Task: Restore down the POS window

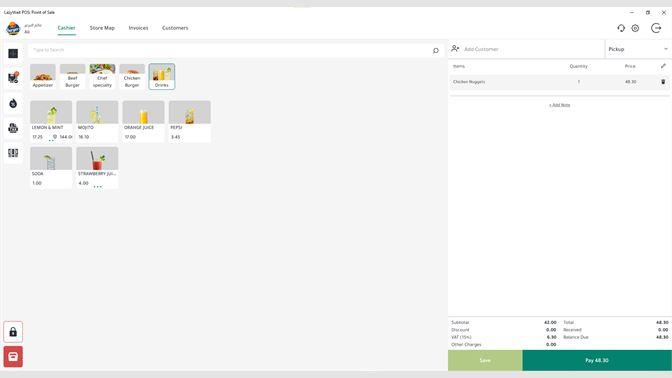Action: click(648, 12)
